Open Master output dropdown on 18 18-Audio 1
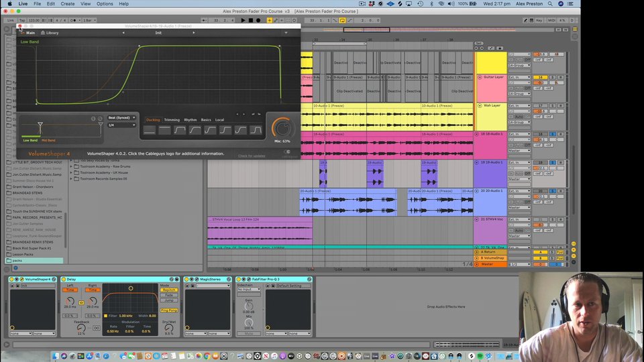This screenshot has width=644, height=362. (519, 151)
